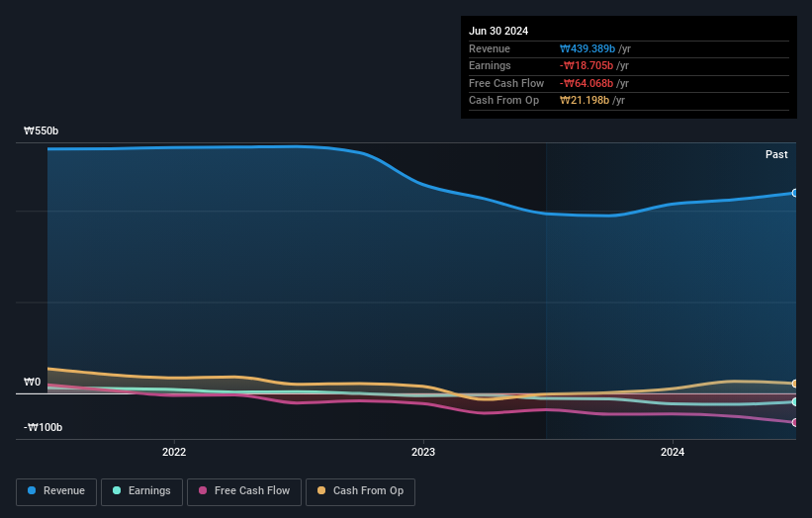
Task: Toggle the Cash From Op legend button
Action: (360, 491)
